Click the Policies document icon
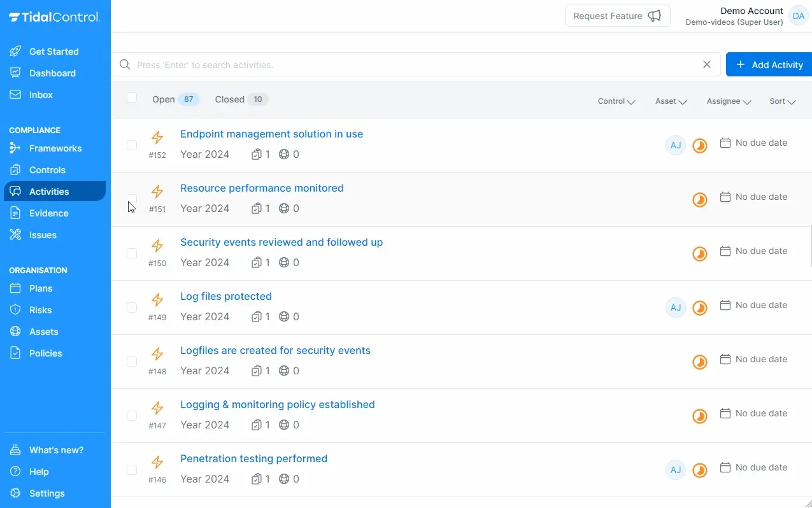Image resolution: width=812 pixels, height=508 pixels. (15, 353)
